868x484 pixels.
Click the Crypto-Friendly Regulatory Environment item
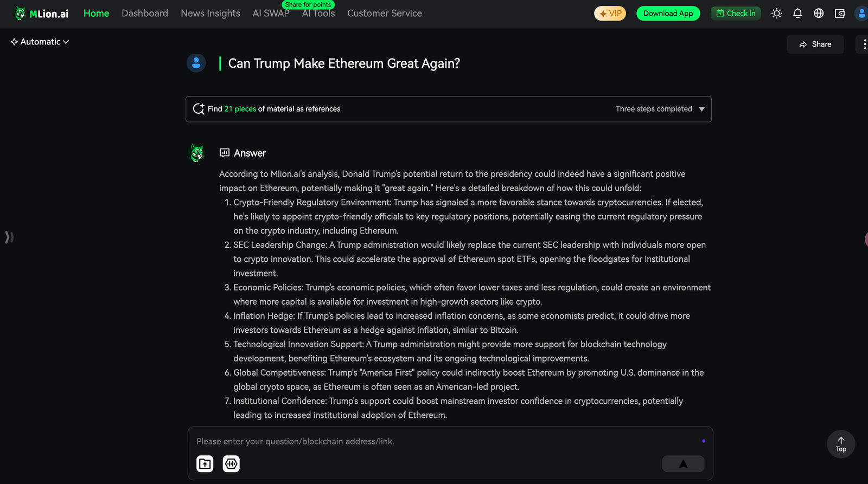click(x=468, y=216)
